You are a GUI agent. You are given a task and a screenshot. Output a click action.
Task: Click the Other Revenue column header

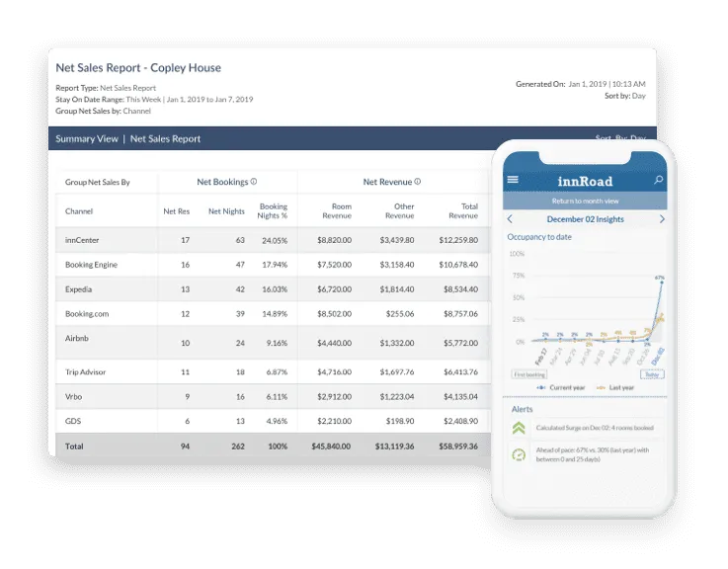[x=400, y=210]
